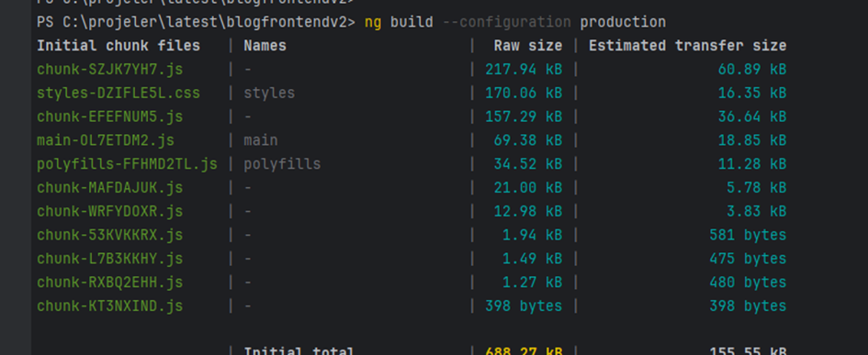The height and width of the screenshot is (355, 868).
Task: Select the 'Initial chunk files' column header
Action: coord(118,46)
